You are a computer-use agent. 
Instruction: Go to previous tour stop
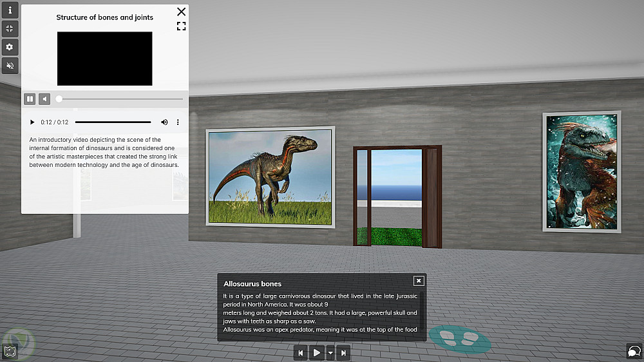pos(301,352)
